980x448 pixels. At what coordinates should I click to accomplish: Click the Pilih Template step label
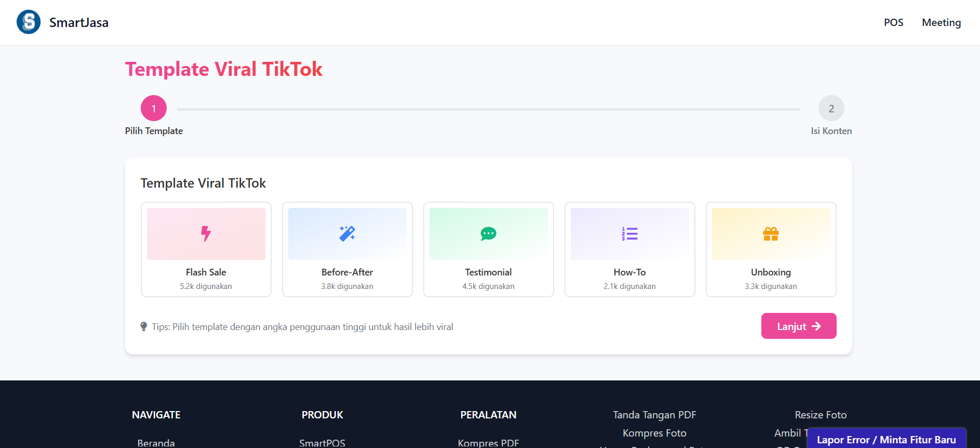click(154, 131)
